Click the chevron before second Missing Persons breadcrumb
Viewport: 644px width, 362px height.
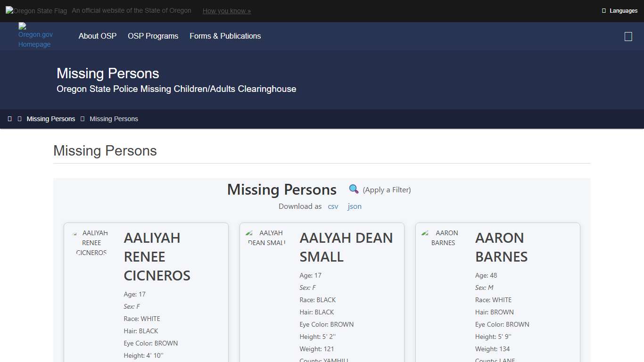tap(83, 119)
